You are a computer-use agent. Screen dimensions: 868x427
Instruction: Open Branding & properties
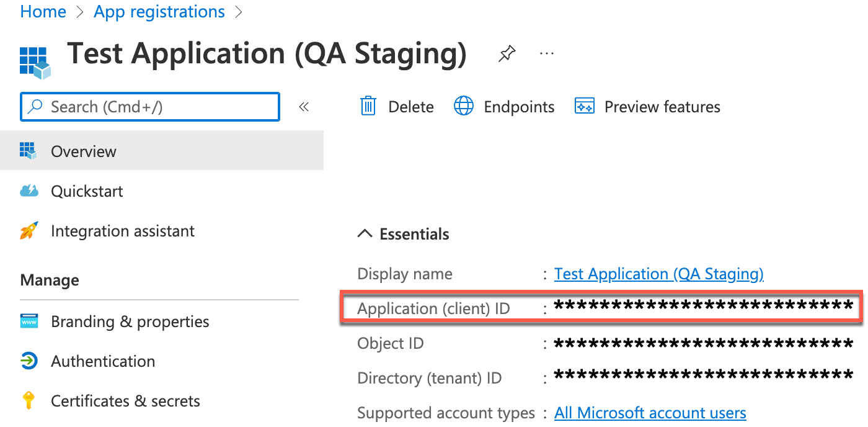pos(130,321)
